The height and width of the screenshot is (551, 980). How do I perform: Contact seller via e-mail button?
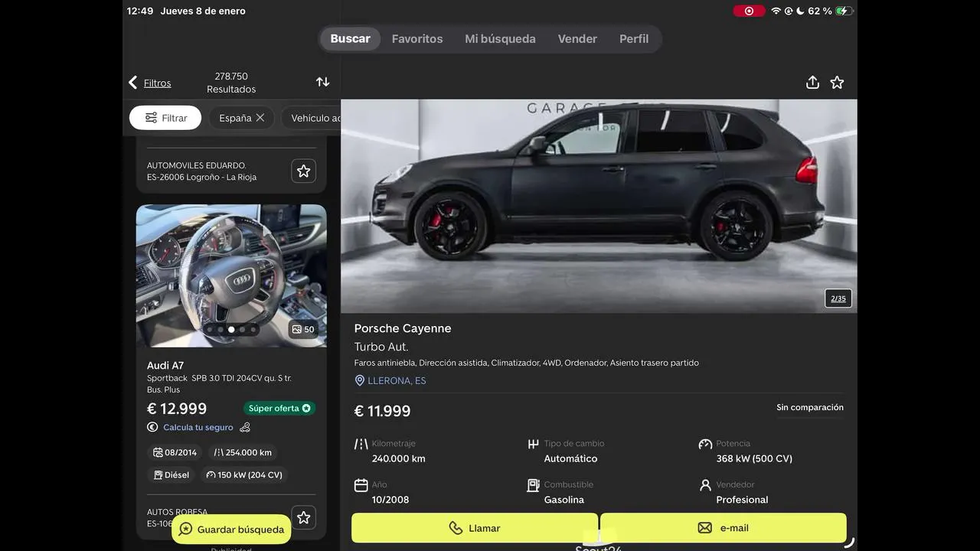[724, 528]
